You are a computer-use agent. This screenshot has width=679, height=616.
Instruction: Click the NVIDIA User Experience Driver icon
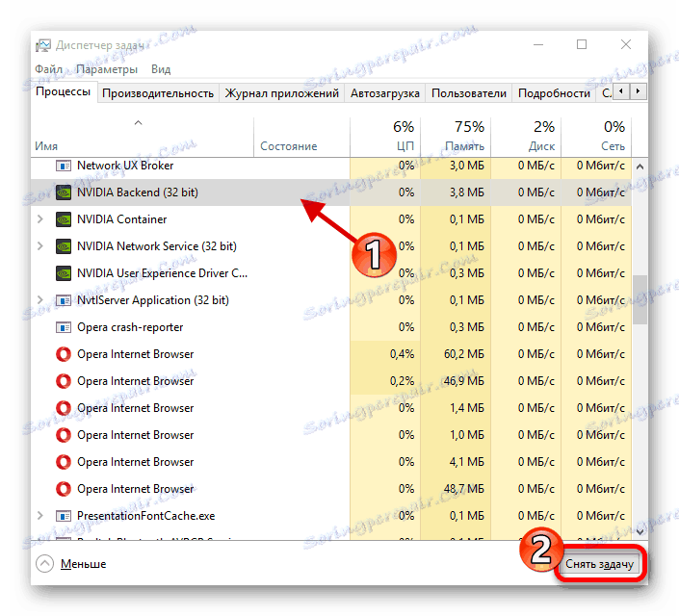[x=64, y=273]
